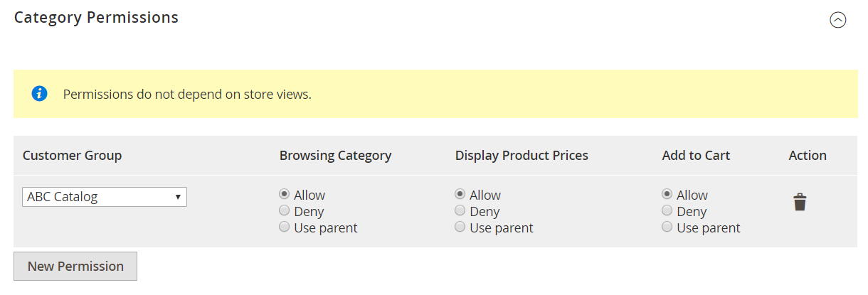Image resolution: width=868 pixels, height=295 pixels.
Task: Open the ABC Catalog customer group dropdown
Action: click(105, 197)
